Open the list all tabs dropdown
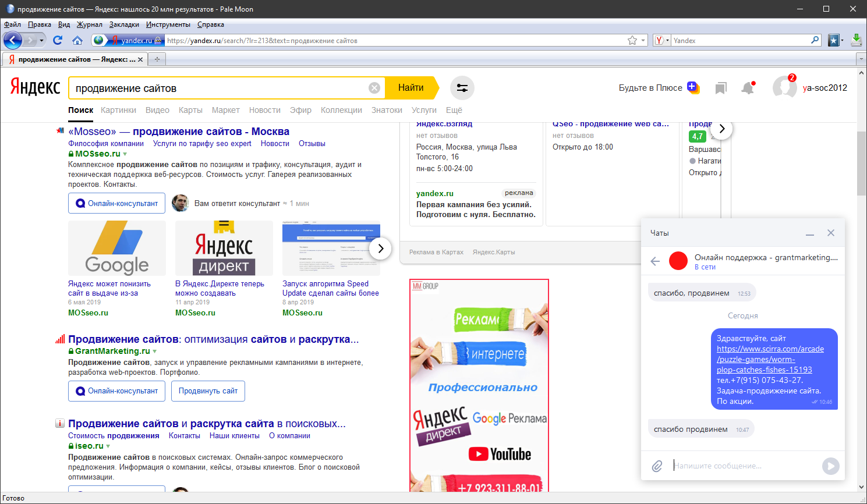 tap(861, 59)
